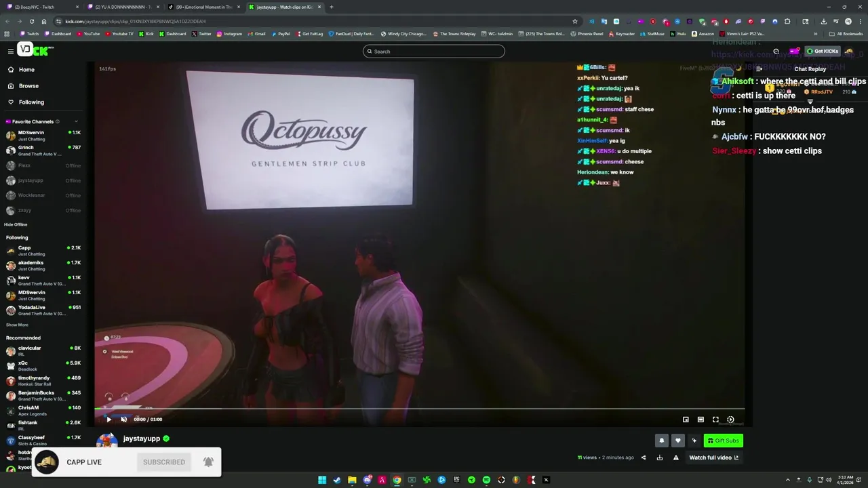Open Chrome downloads
This screenshot has height=488, width=868.
823,21
